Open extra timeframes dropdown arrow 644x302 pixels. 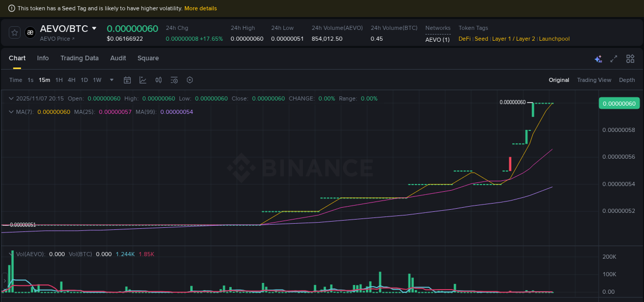pyautogui.click(x=111, y=80)
